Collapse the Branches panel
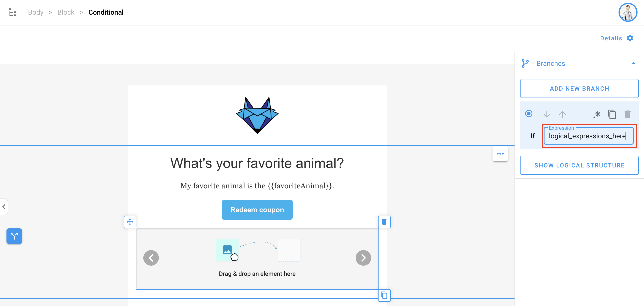This screenshot has height=306, width=644. [633, 63]
